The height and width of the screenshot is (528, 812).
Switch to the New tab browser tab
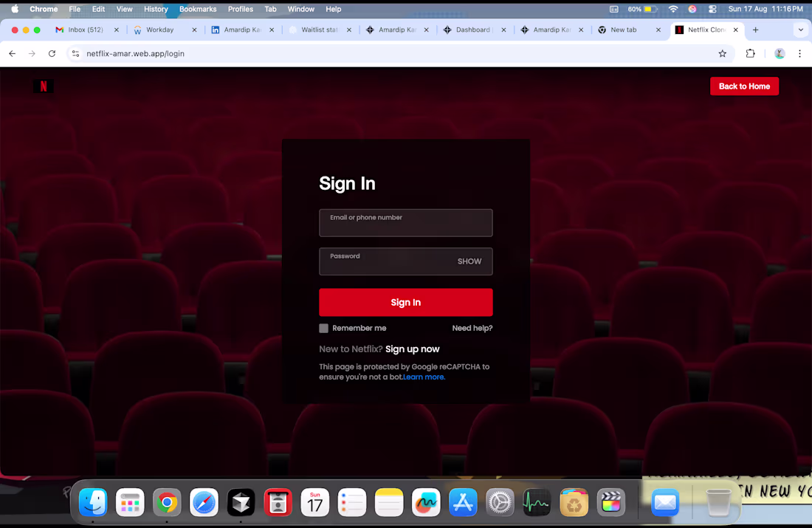click(x=625, y=30)
